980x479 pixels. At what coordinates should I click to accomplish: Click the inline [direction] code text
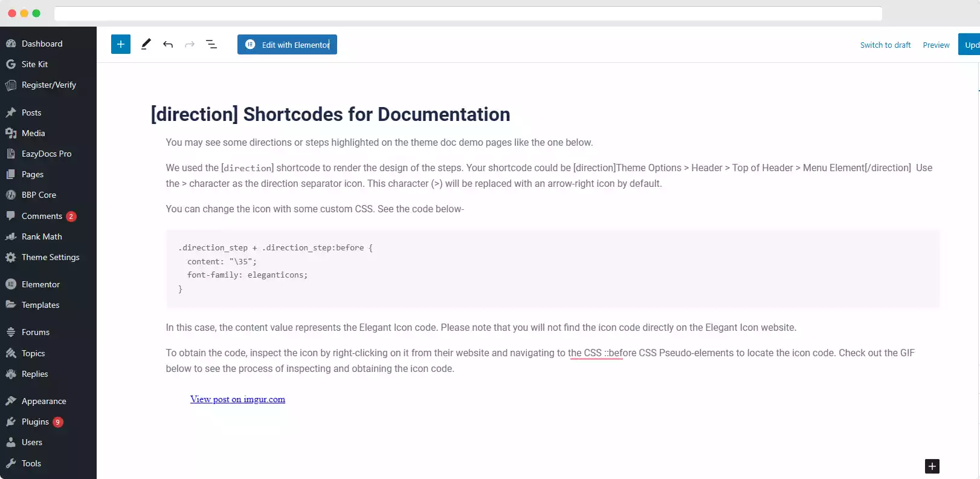coord(248,168)
